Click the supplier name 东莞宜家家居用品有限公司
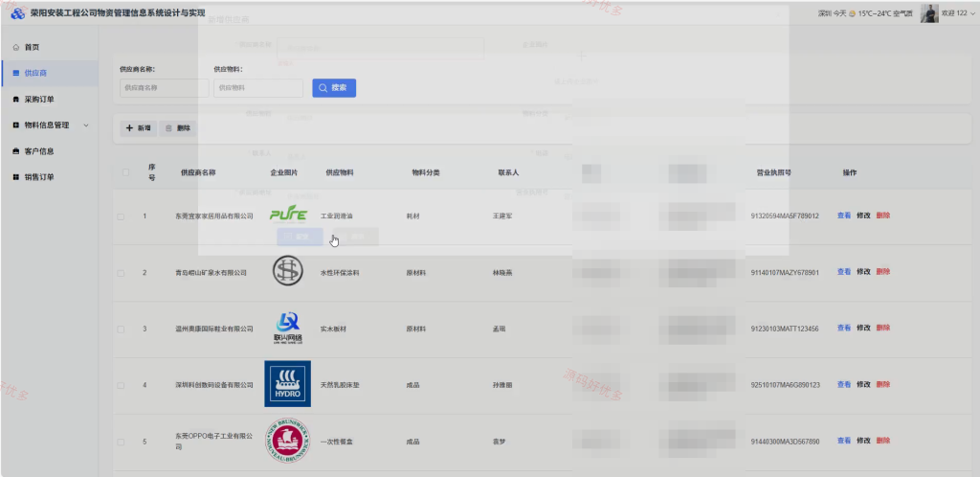Image resolution: width=980 pixels, height=477 pixels. (x=214, y=216)
